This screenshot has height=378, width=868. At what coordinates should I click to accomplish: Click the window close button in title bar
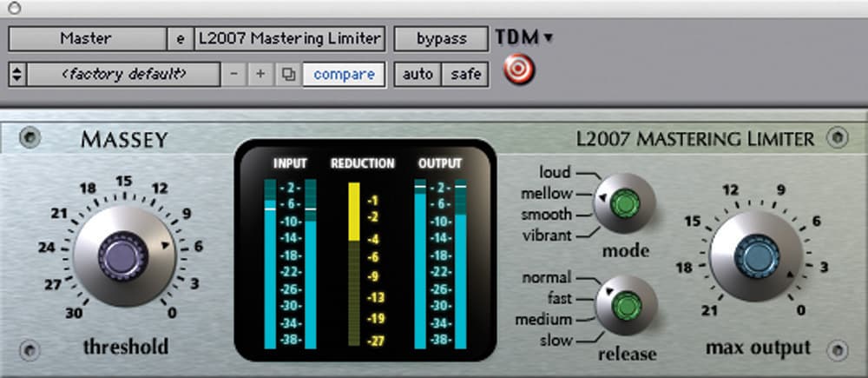[15, 7]
